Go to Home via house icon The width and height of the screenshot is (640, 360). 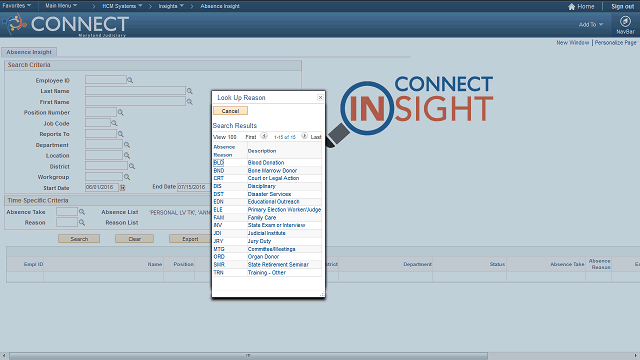(x=571, y=7)
